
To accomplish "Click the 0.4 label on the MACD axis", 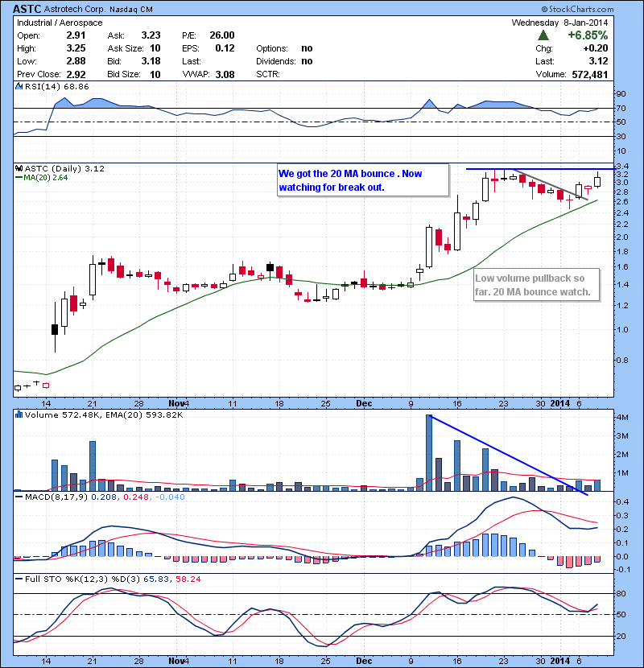I will pyautogui.click(x=622, y=501).
